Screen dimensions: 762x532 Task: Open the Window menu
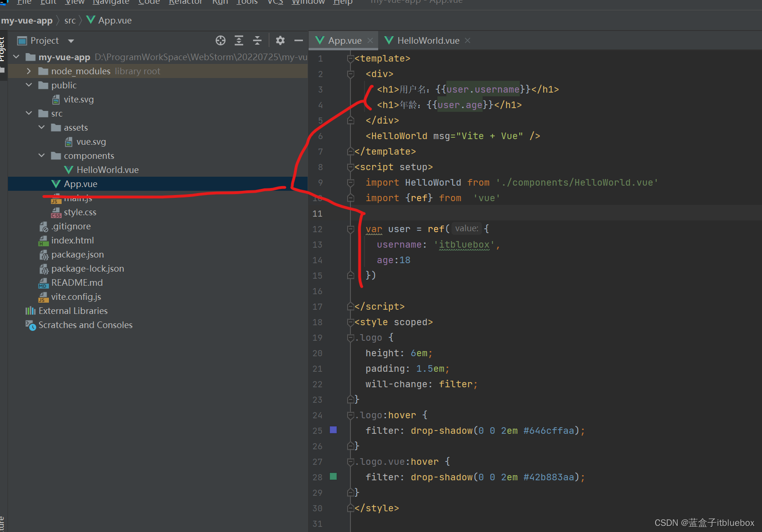(x=308, y=2)
